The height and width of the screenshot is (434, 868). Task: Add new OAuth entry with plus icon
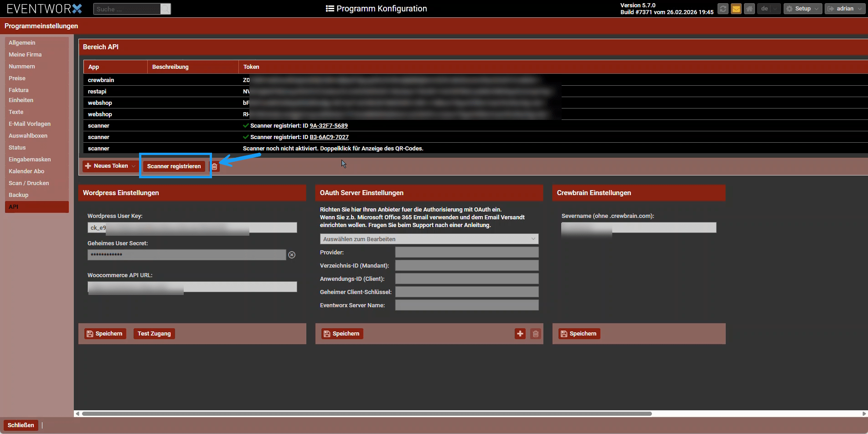tap(520, 334)
